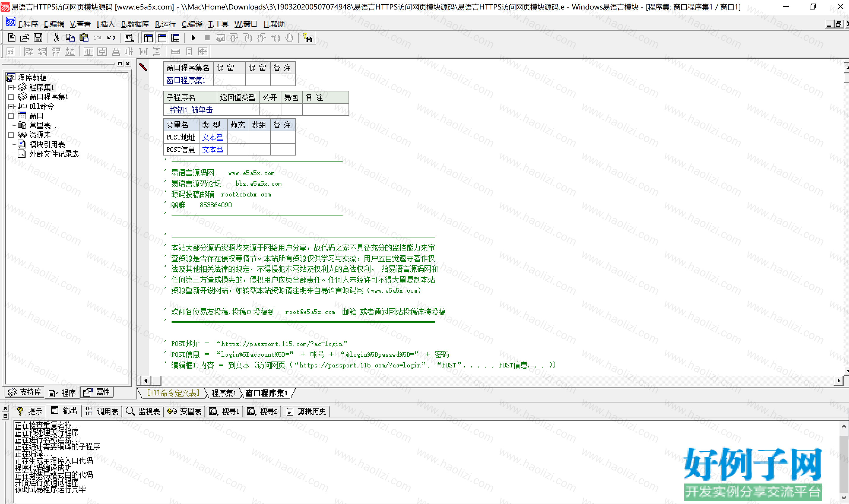Open the R.运行 menu

click(x=165, y=24)
